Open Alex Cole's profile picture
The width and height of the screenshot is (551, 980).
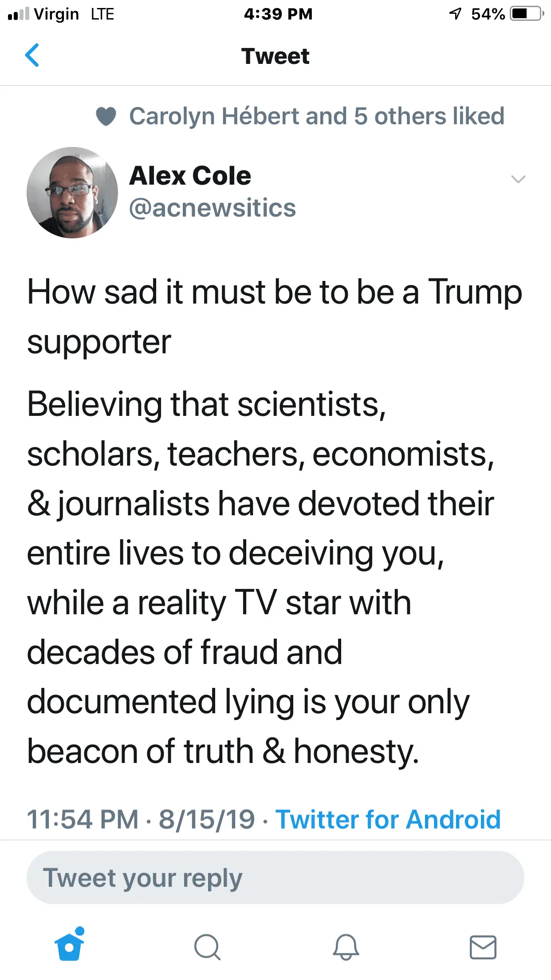click(72, 193)
